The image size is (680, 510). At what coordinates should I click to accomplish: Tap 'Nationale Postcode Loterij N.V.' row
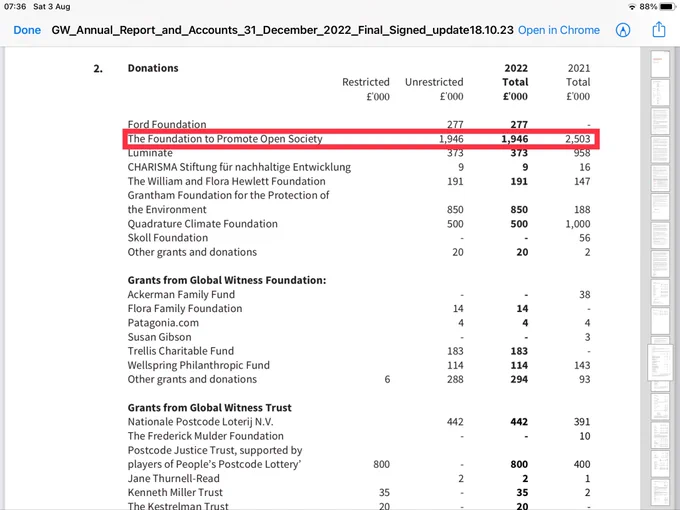[358, 422]
